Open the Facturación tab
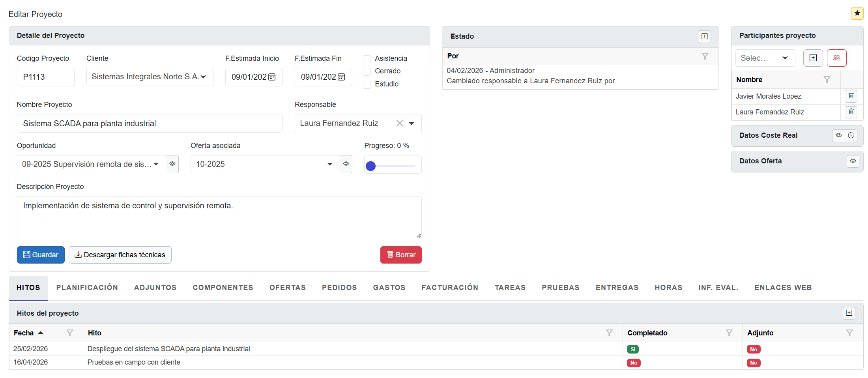The height and width of the screenshot is (378, 868). coord(450,288)
